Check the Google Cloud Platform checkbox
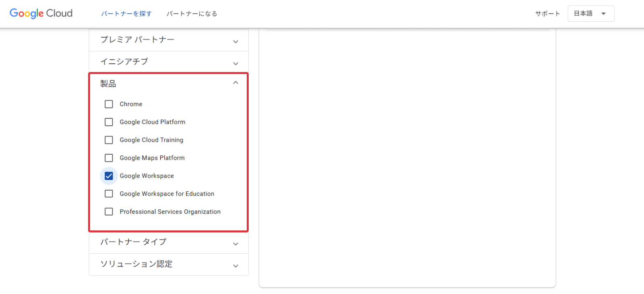The height and width of the screenshot is (294, 644). [x=109, y=122]
